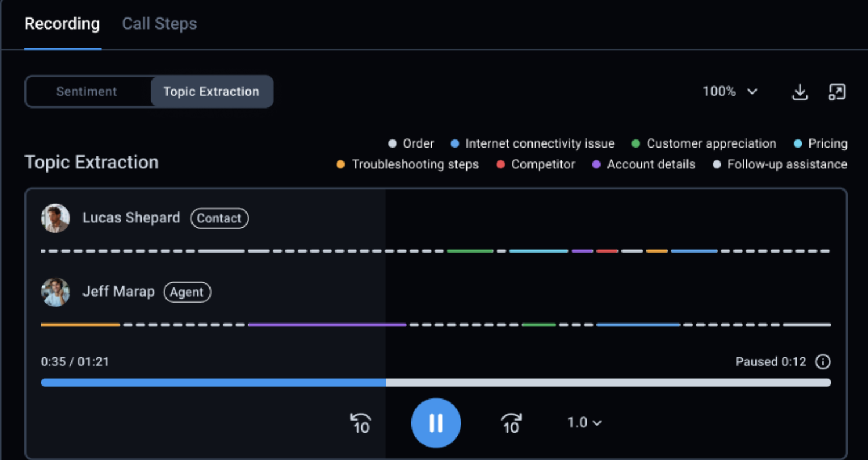The height and width of the screenshot is (460, 868).
Task: Toggle the Pricing topic legend
Action: 820,143
